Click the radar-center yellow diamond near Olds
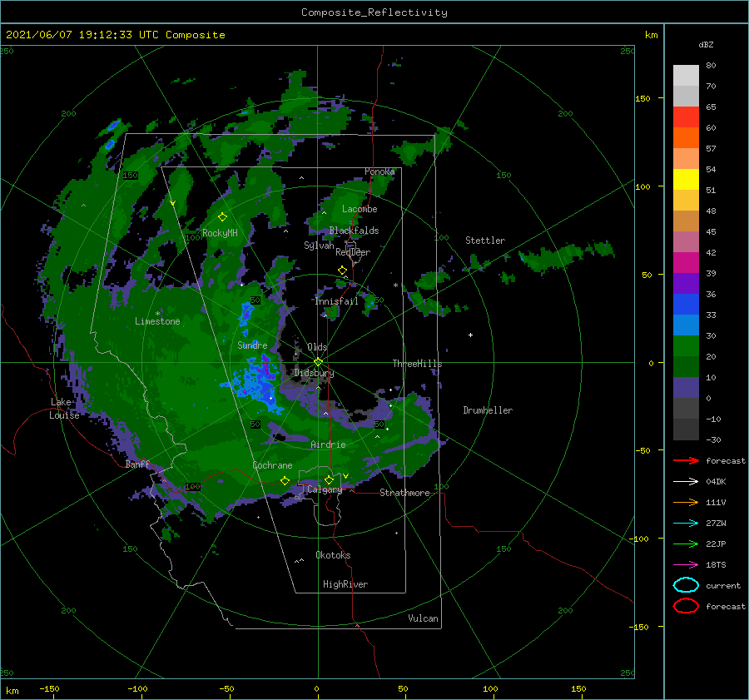The width and height of the screenshot is (749, 700). (x=318, y=362)
